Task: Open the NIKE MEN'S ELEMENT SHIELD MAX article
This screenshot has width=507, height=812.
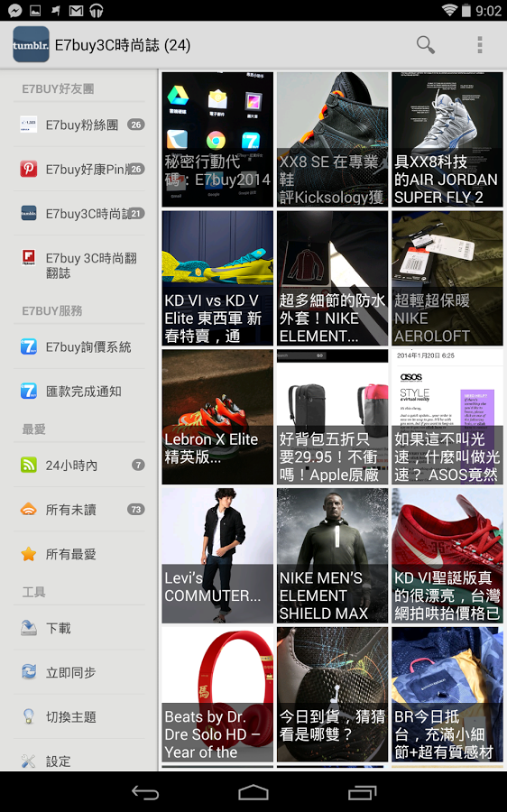Action: tap(333, 556)
